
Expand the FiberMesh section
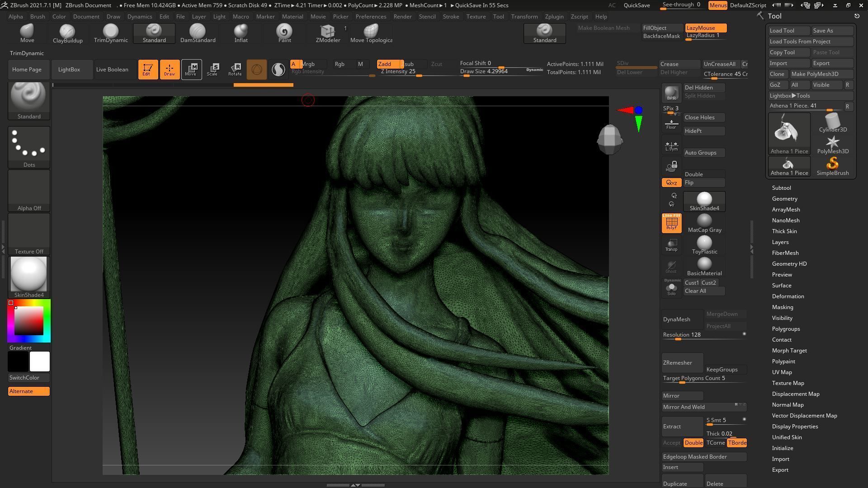[x=785, y=253]
